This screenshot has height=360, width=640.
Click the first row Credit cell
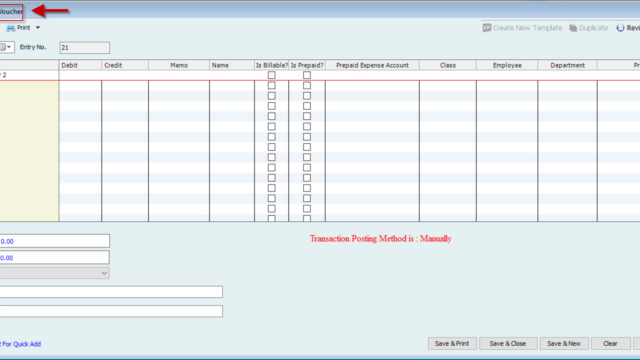(125, 75)
